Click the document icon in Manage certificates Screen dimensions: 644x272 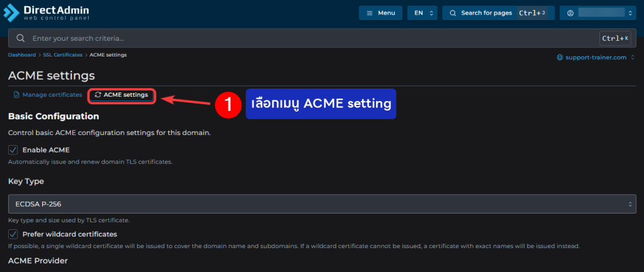16,95
